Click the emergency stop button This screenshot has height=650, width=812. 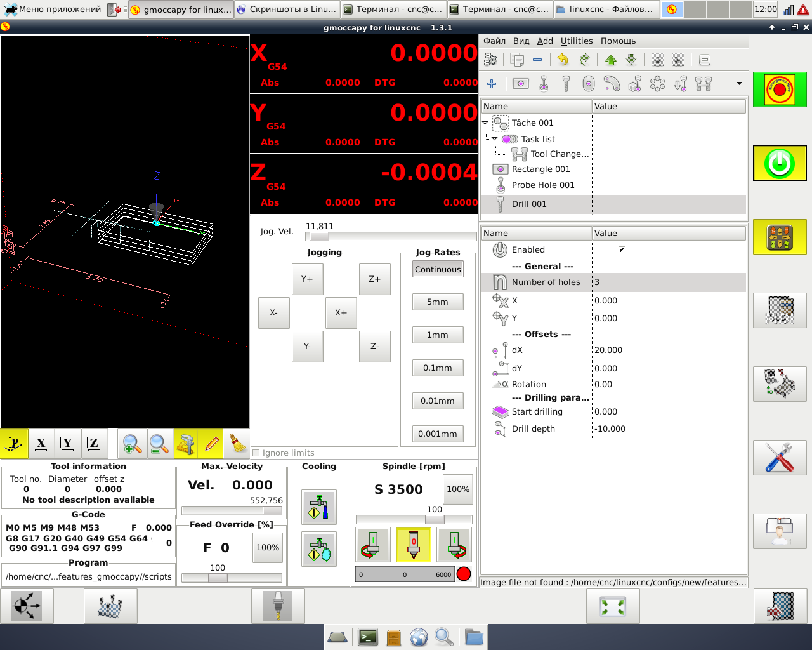point(780,90)
